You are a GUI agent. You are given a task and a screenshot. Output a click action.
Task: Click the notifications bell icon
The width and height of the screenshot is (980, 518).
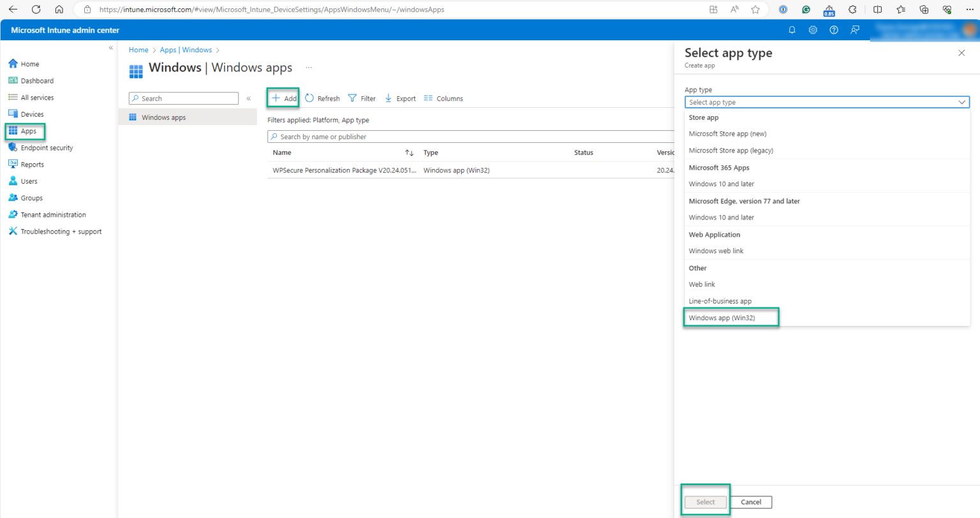[x=792, y=30]
